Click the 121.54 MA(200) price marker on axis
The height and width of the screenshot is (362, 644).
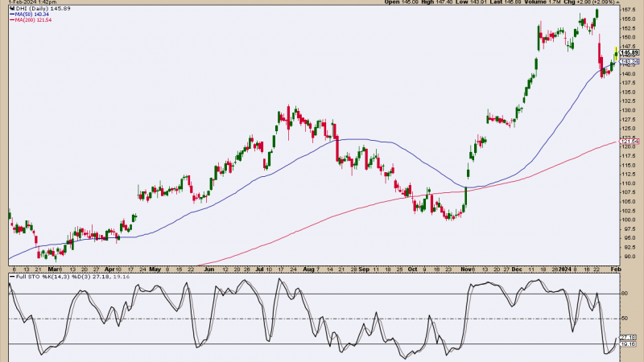coord(630,142)
